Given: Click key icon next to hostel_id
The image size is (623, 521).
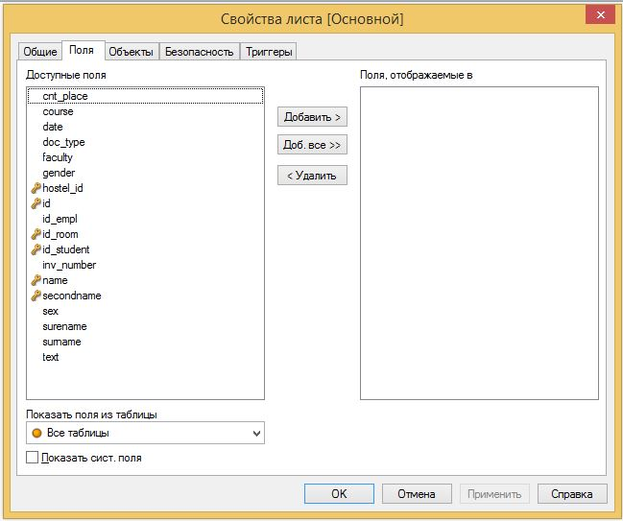Looking at the screenshot, I should [36, 188].
